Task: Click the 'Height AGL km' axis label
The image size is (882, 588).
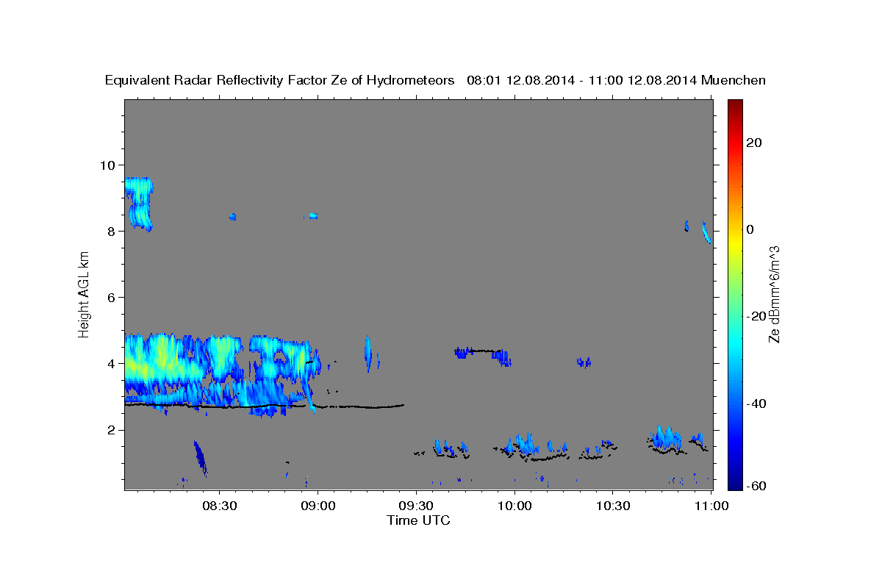Action: tap(85, 293)
